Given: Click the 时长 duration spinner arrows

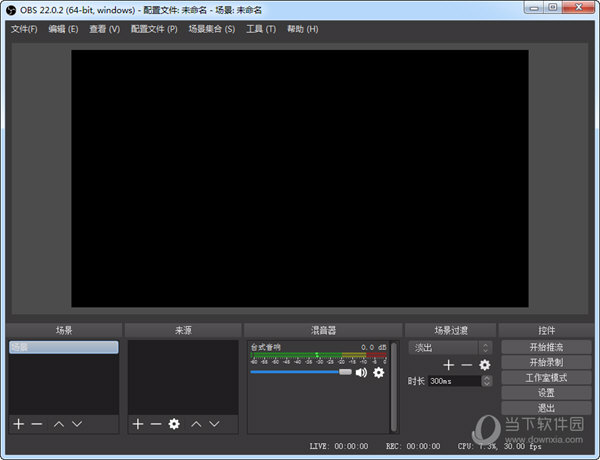Looking at the screenshot, I should coord(487,381).
